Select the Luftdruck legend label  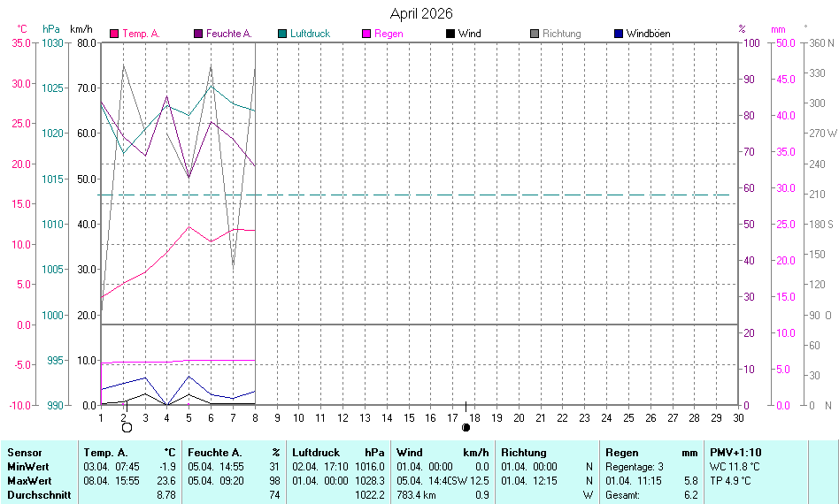(x=310, y=34)
